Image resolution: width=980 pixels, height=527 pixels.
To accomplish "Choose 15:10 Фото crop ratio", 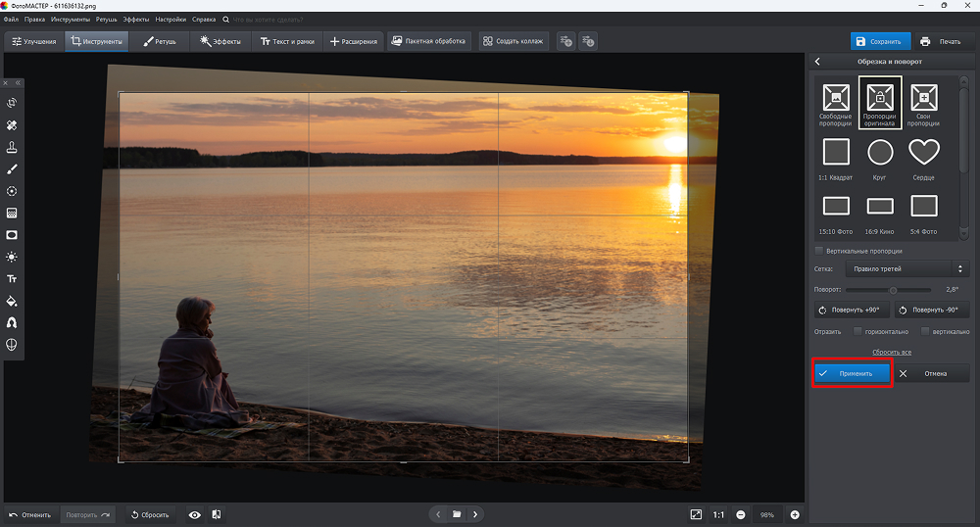I will (836, 215).
